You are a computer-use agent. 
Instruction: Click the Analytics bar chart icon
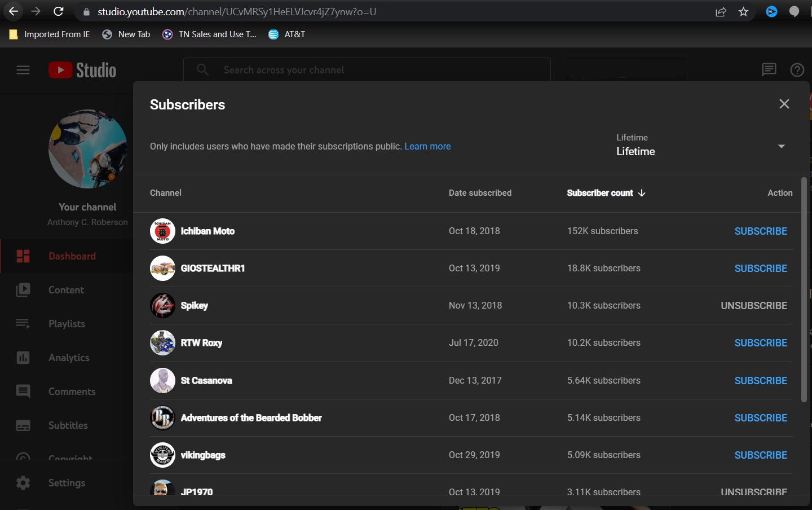point(23,358)
